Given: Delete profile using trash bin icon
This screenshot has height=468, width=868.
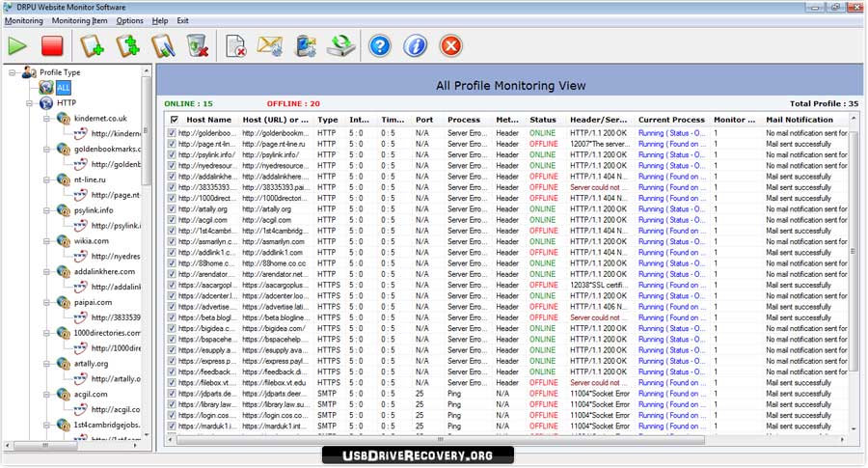Looking at the screenshot, I should [x=198, y=46].
